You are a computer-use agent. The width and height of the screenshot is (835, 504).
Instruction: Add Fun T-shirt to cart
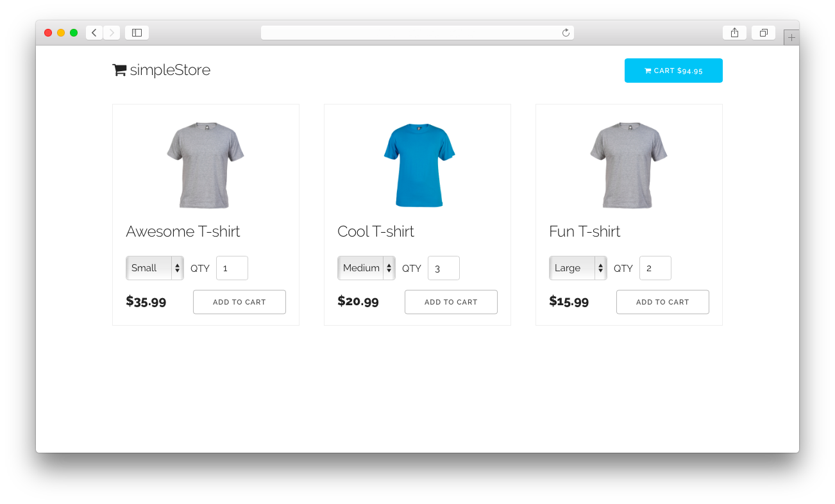(662, 302)
